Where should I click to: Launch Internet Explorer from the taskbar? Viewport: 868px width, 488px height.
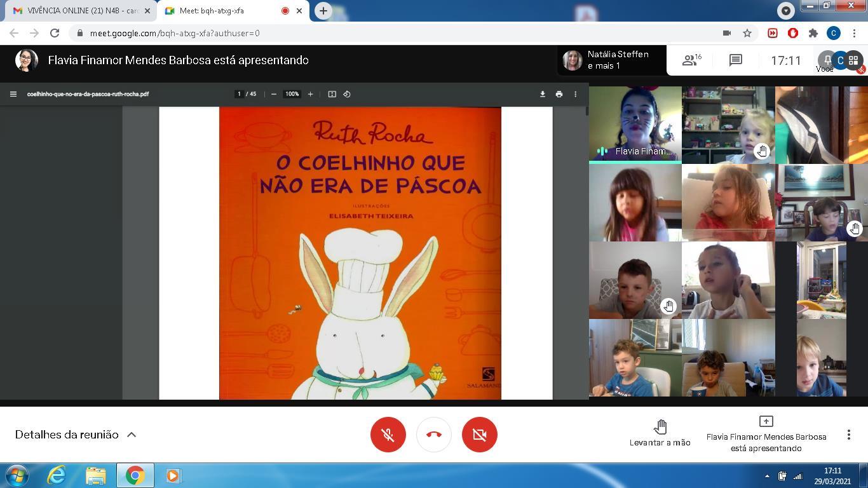click(57, 476)
